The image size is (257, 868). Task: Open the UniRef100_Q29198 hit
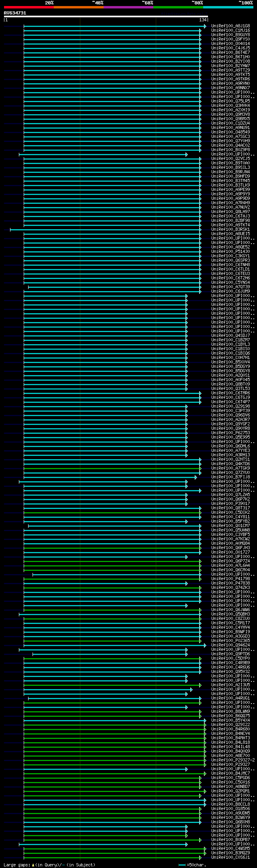(x=230, y=406)
